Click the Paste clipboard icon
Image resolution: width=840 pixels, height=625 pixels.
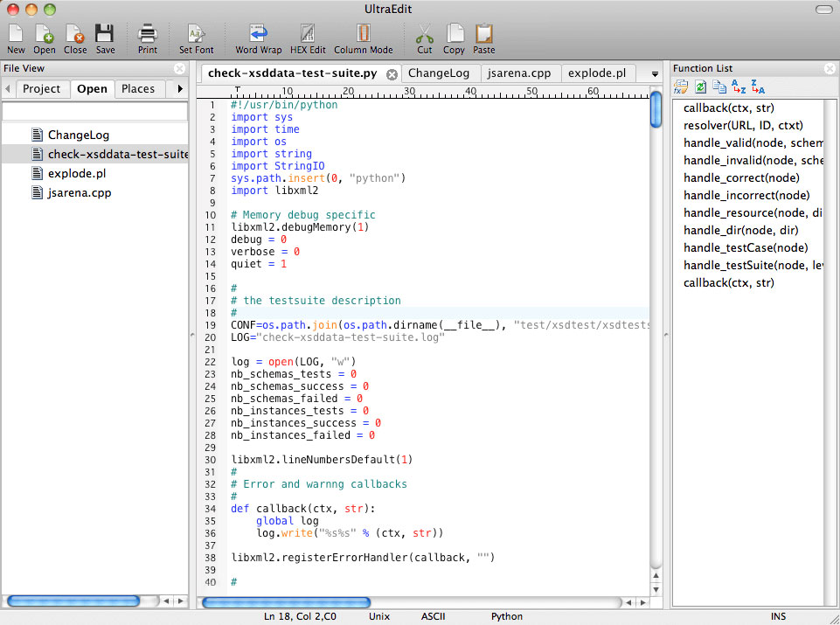click(483, 38)
